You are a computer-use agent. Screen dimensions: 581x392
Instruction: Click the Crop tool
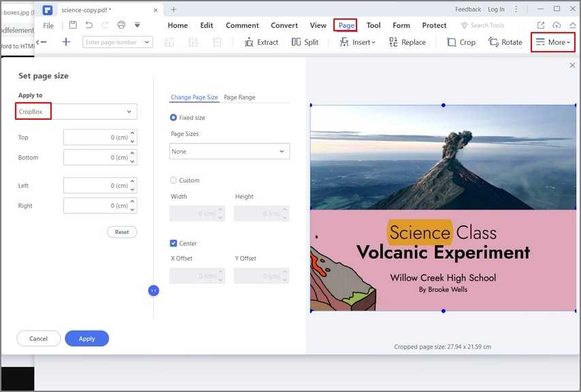461,42
